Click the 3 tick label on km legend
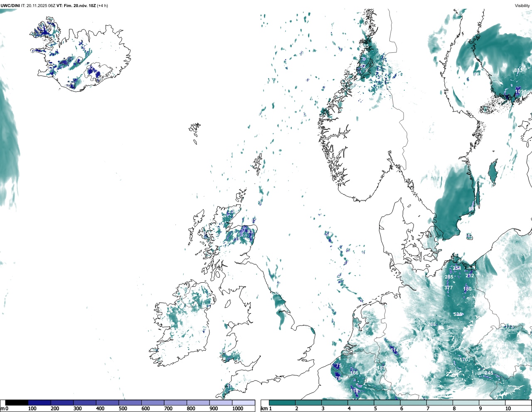The width and height of the screenshot is (532, 412). [323, 409]
